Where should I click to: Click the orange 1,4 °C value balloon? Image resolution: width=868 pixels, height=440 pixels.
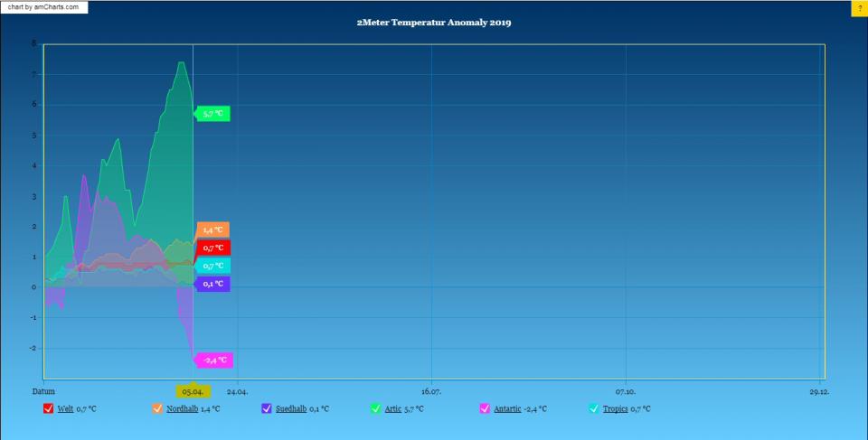213,229
